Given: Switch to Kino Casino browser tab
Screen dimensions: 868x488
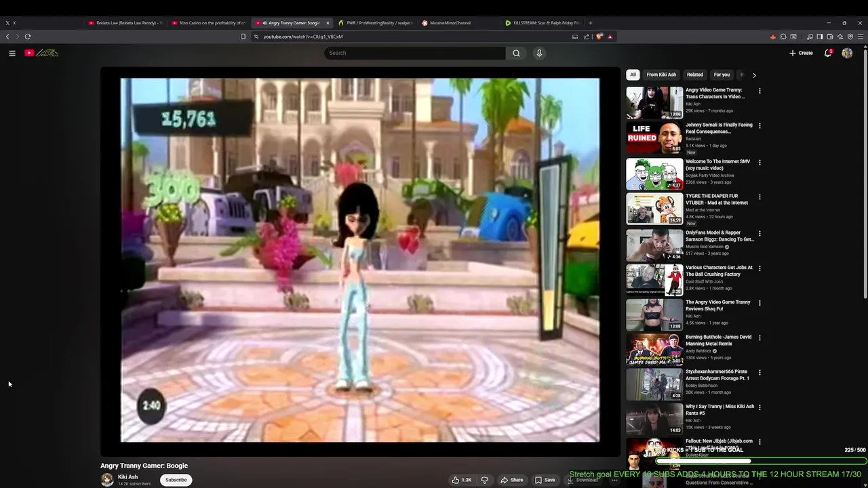Looking at the screenshot, I should (209, 23).
